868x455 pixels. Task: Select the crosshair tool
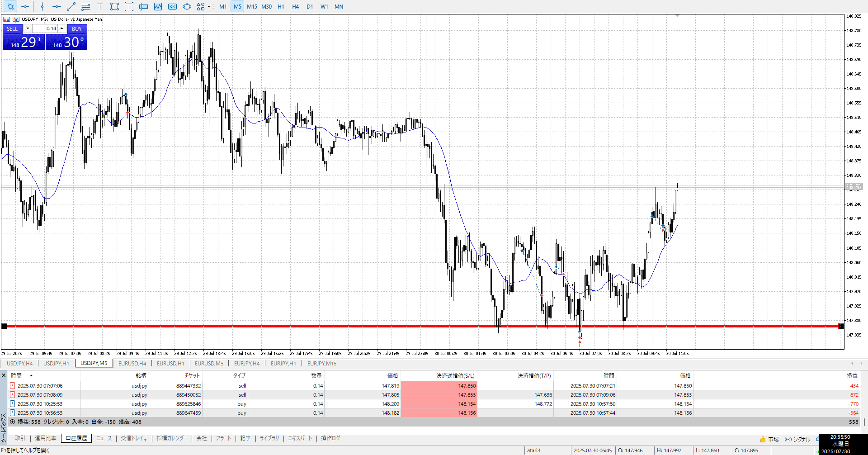pyautogui.click(x=25, y=7)
